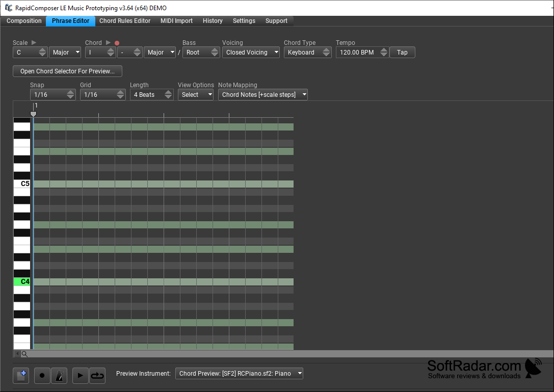
Task: Open the scale type Major dropdown
Action: [65, 53]
